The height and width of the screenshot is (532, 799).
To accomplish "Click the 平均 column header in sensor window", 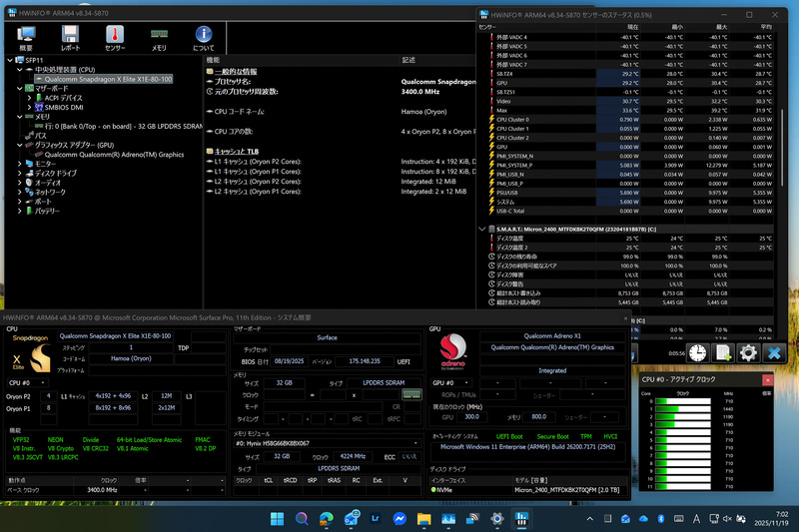I will pos(751,27).
